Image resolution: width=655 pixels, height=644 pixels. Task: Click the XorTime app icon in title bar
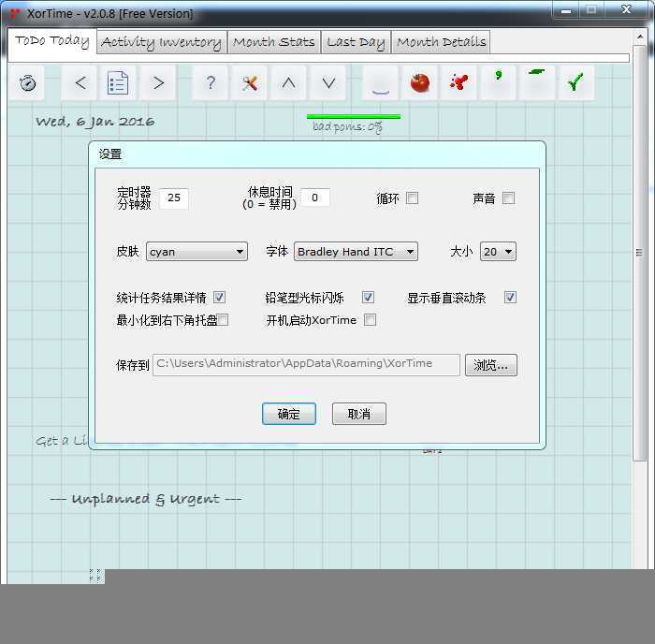[14, 13]
